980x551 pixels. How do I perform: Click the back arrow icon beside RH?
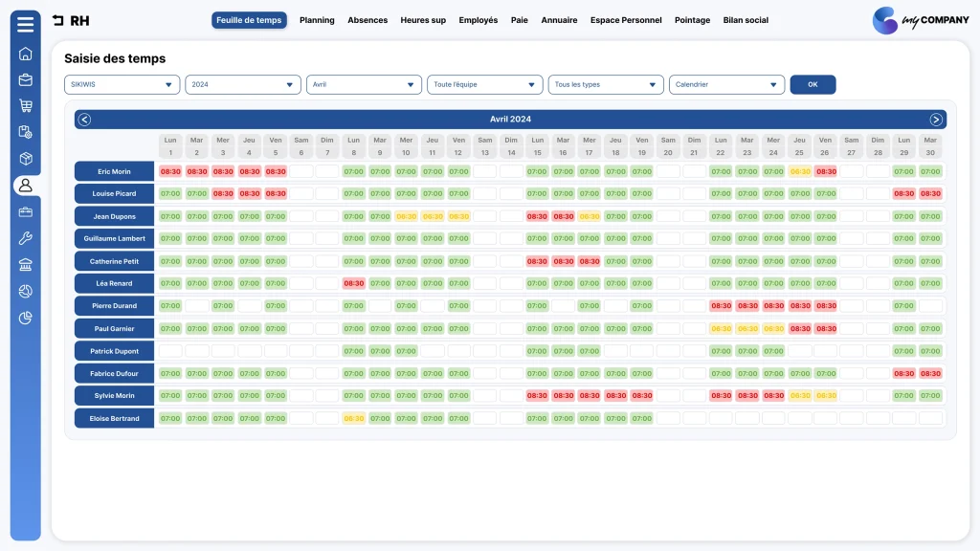(58, 20)
